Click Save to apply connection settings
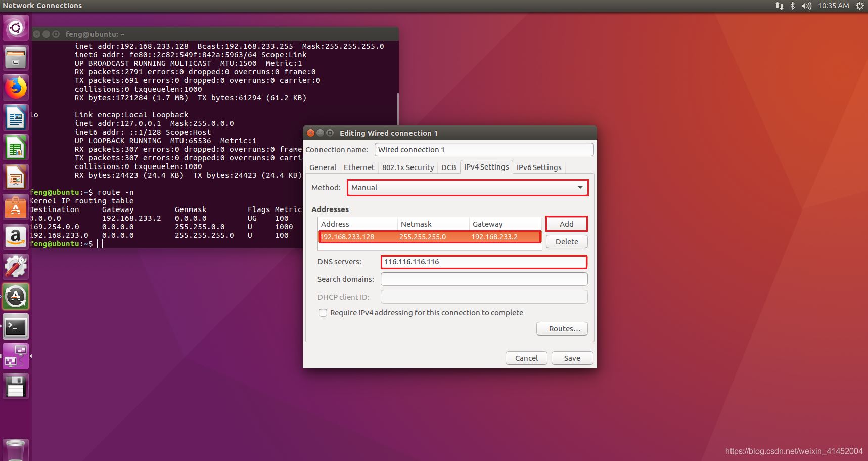The width and height of the screenshot is (868, 461). (x=572, y=358)
